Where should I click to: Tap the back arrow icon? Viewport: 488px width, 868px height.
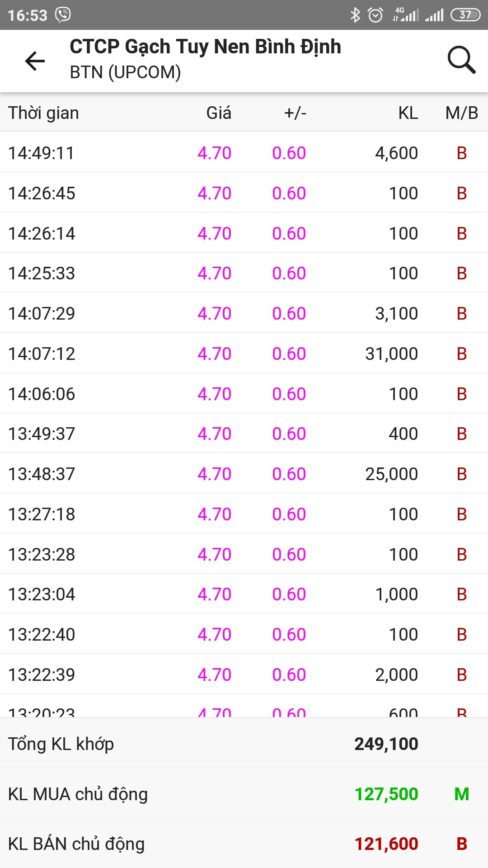click(x=35, y=61)
